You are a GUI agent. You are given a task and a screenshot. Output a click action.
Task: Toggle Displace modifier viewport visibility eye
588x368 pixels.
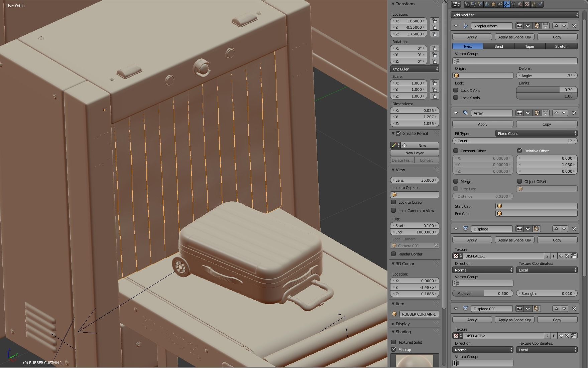[x=528, y=229]
